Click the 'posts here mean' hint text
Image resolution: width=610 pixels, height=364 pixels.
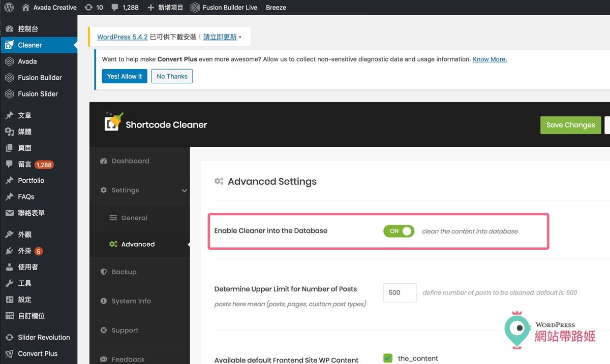pyautogui.click(x=290, y=304)
